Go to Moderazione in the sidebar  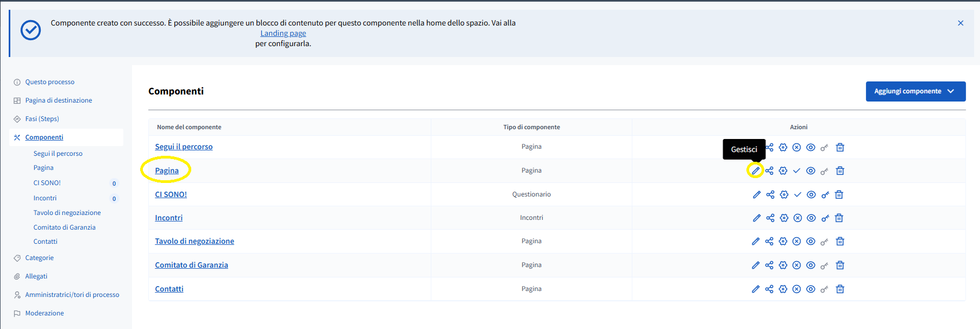(x=45, y=313)
